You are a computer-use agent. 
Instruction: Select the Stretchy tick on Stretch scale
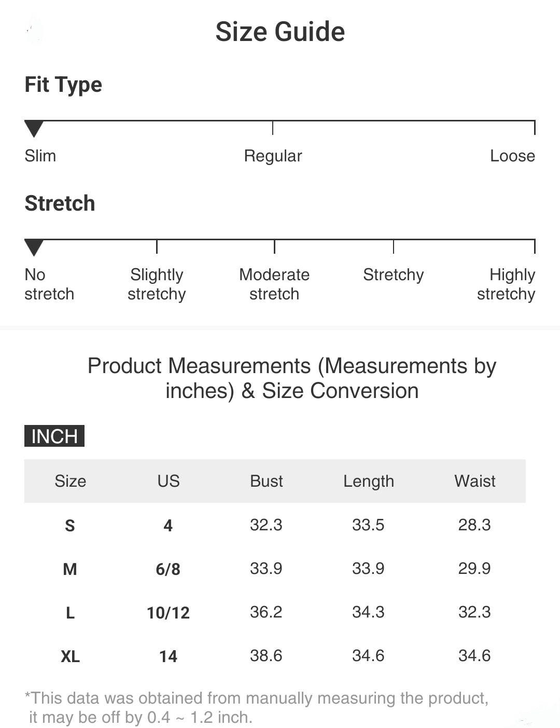394,247
